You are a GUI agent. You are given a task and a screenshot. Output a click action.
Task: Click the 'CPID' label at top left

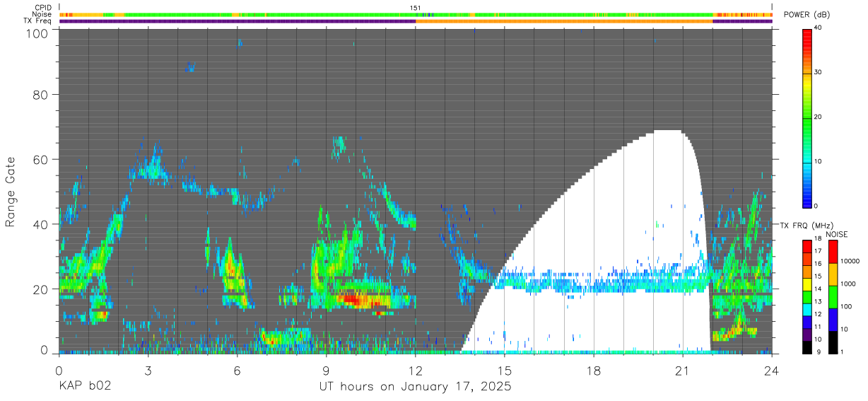click(x=42, y=8)
